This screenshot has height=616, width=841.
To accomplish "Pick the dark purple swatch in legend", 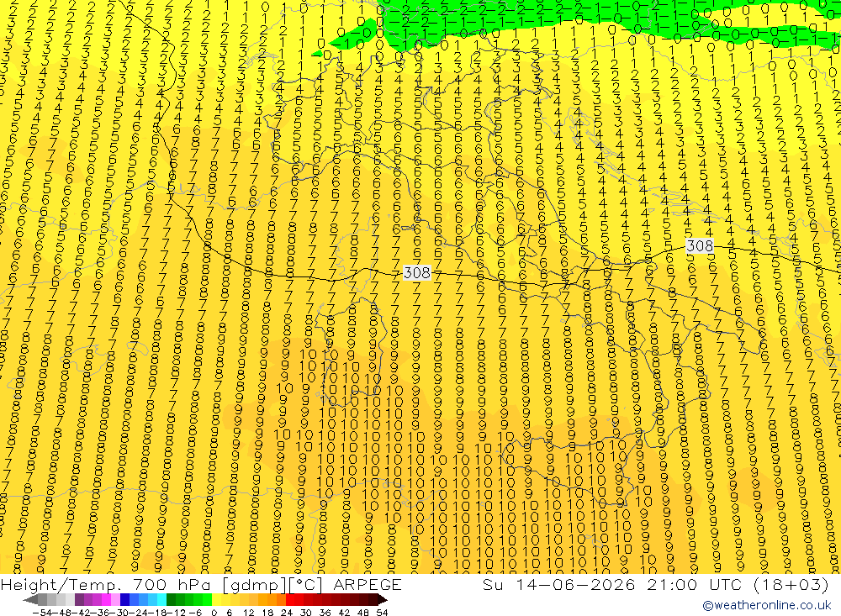I will coord(79,599).
